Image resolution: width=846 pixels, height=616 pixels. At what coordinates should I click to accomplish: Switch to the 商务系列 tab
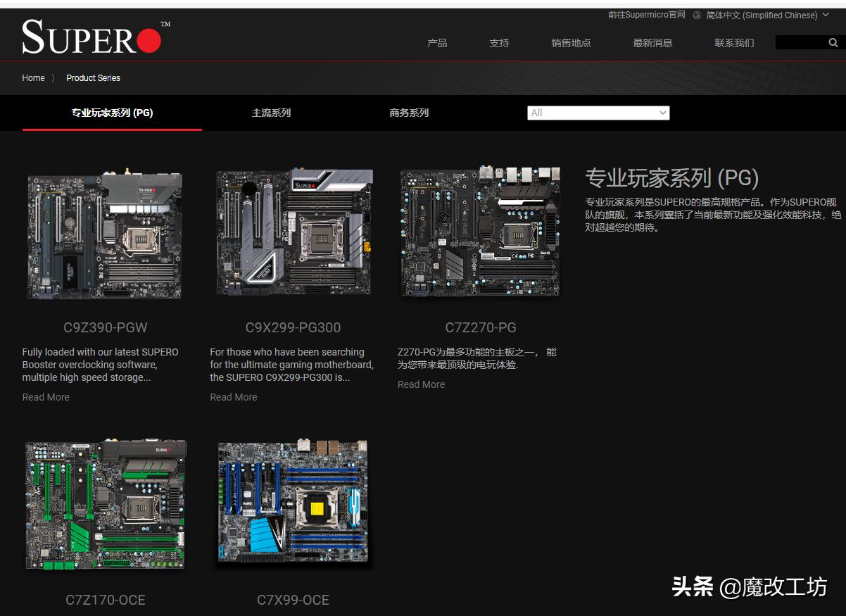(x=409, y=113)
